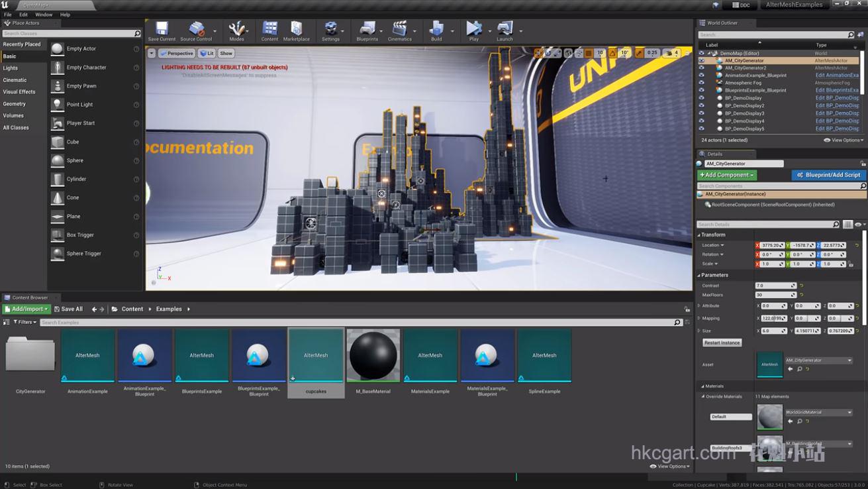Browse to AM_CityGenerator asset in Content Browser
Viewport: 868px width, 489px height.
[x=799, y=369]
